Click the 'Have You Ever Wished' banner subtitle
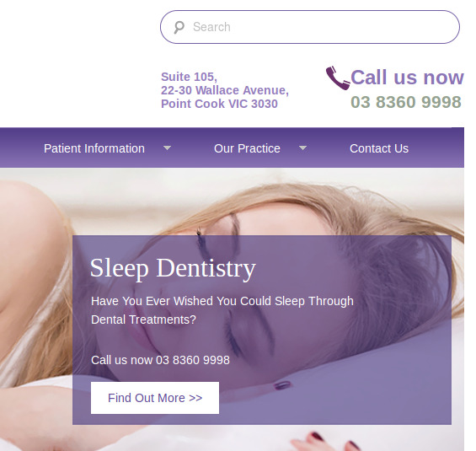 pos(222,310)
